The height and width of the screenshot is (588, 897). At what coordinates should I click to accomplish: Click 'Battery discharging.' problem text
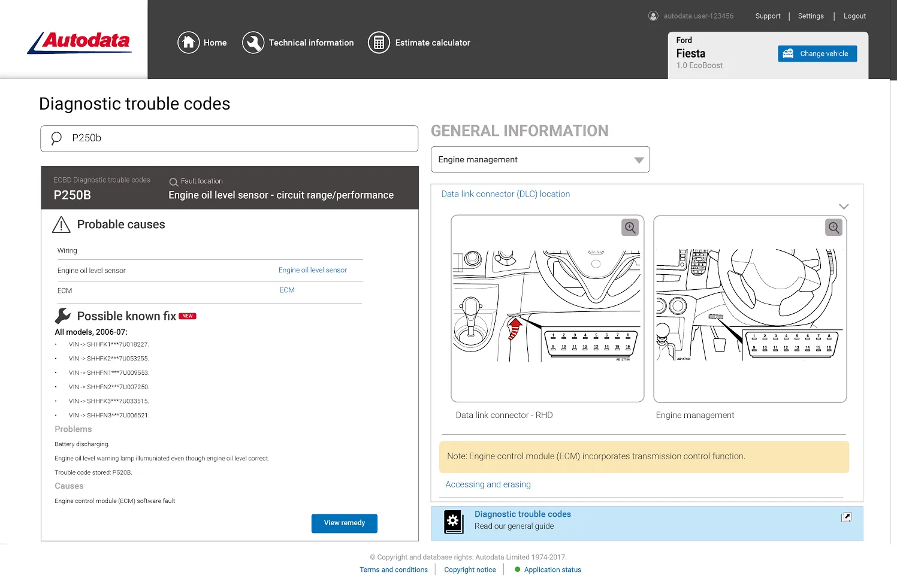pos(82,444)
